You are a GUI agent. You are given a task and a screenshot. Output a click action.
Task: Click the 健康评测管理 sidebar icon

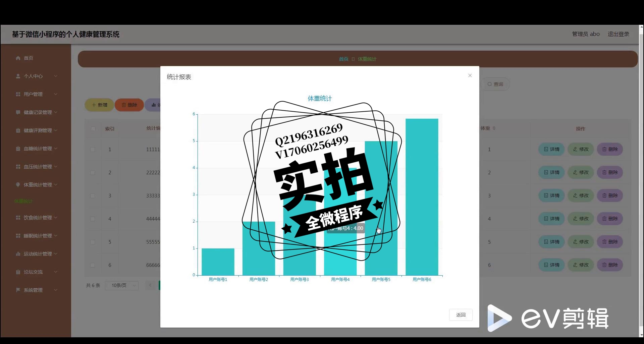[x=18, y=130]
